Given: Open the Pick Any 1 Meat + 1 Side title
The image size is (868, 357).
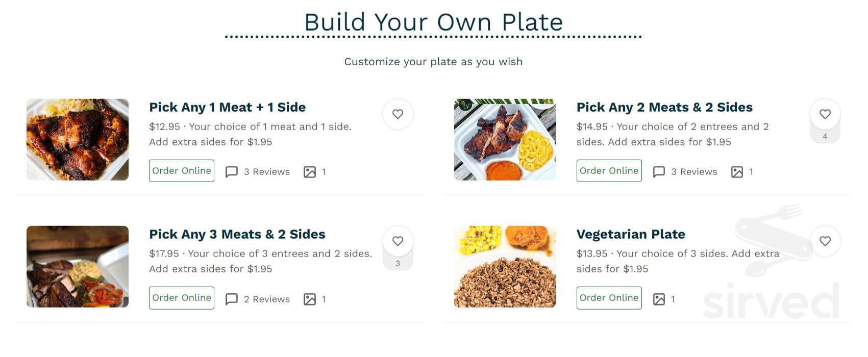Looking at the screenshot, I should pos(227,107).
